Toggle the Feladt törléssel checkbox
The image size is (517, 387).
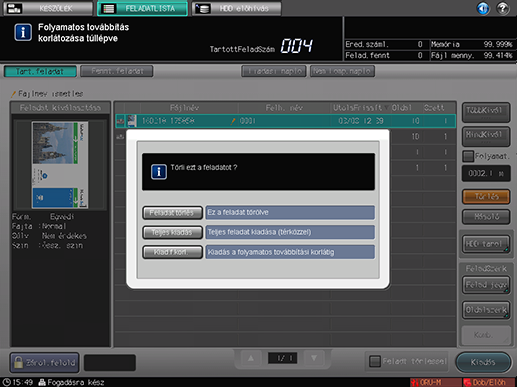point(375,361)
